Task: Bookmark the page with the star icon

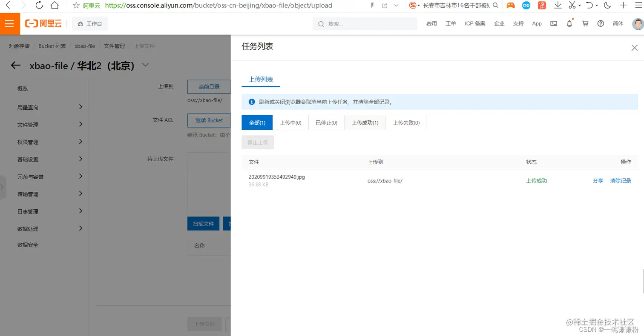Action: point(76,6)
